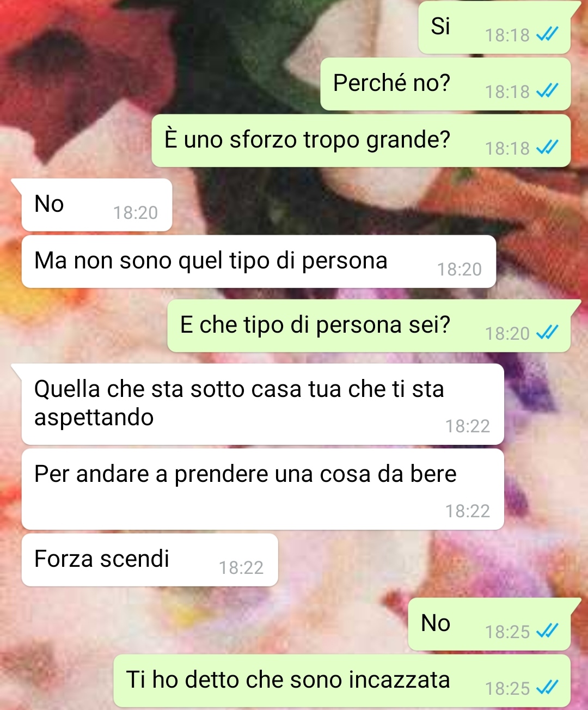Image resolution: width=588 pixels, height=710 pixels.
Task: Click the blue ticks on "Ti ho detto che sono incazzata"
Action: tap(547, 689)
